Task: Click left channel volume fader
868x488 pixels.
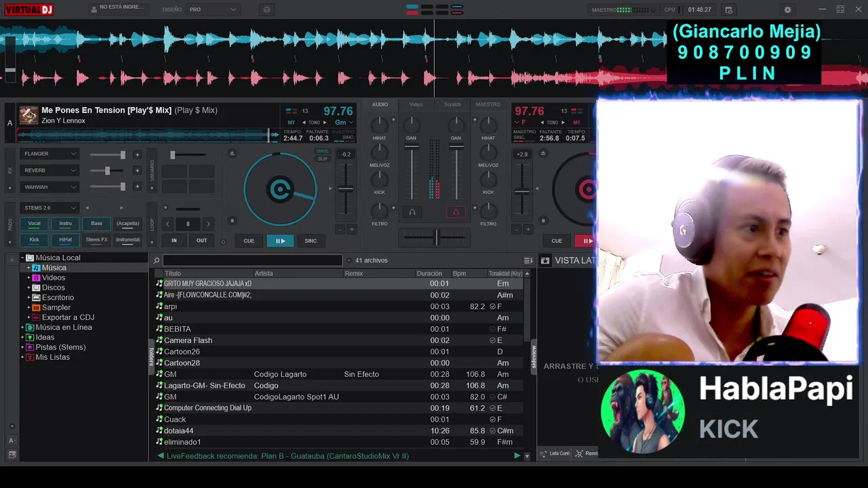Action: click(412, 146)
